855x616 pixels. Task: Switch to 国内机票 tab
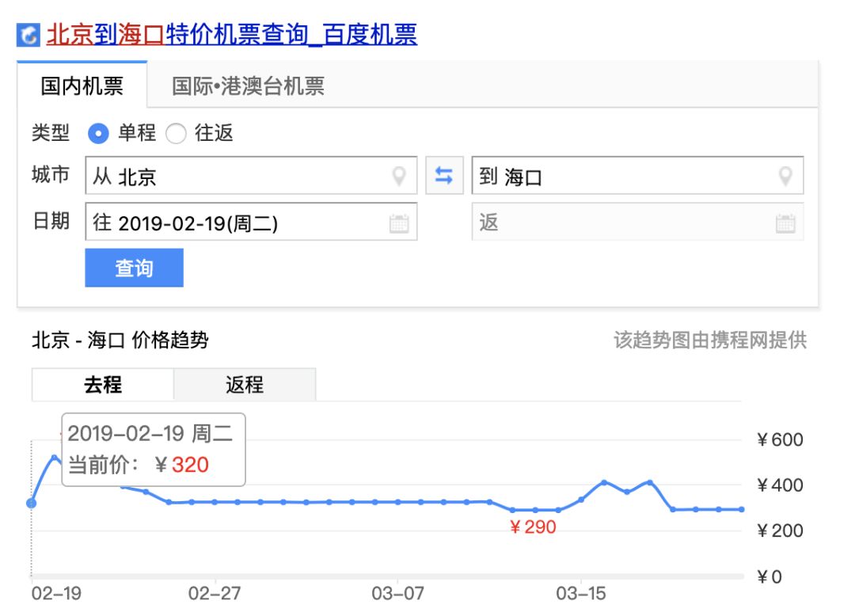click(x=82, y=86)
